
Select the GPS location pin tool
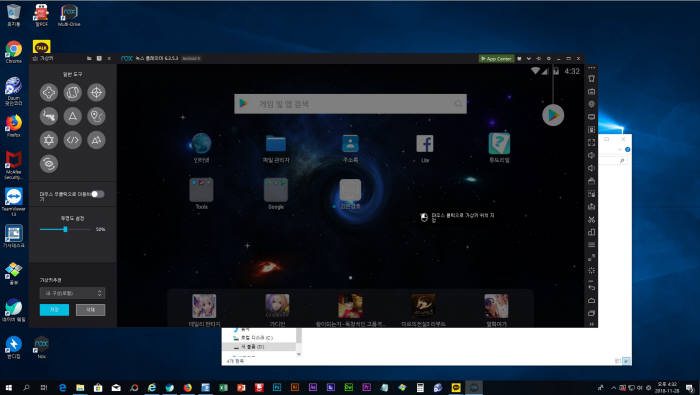[x=96, y=116]
